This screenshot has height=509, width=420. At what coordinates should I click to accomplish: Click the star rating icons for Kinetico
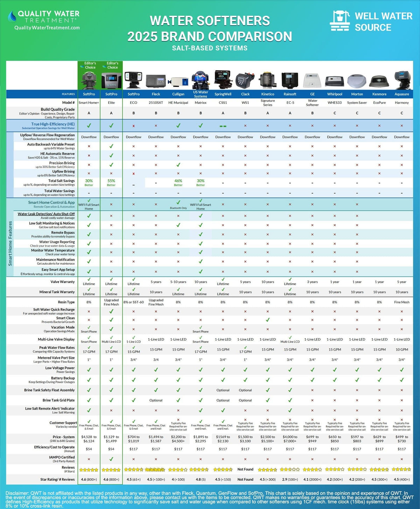pos(268,469)
